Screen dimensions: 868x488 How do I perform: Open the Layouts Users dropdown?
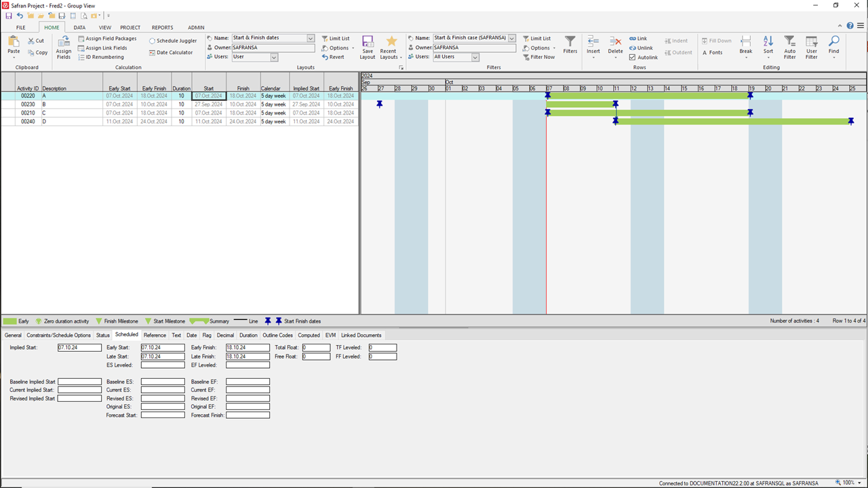(274, 58)
